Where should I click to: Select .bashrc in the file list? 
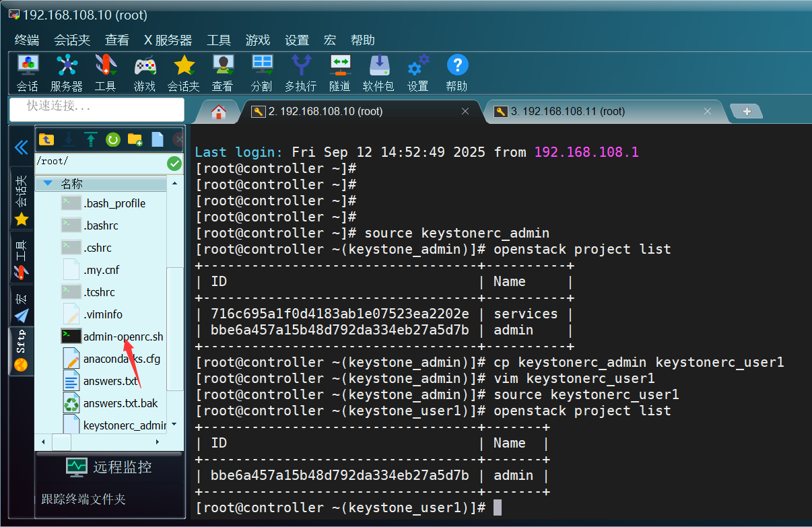[x=100, y=225]
